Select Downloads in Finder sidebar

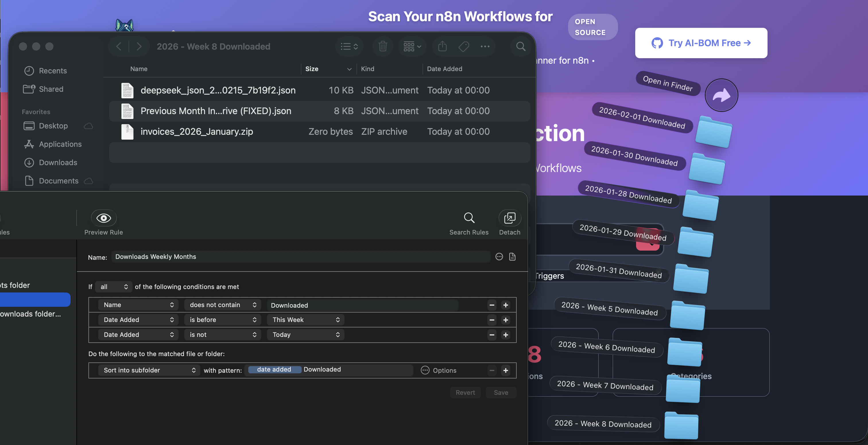[x=58, y=163]
